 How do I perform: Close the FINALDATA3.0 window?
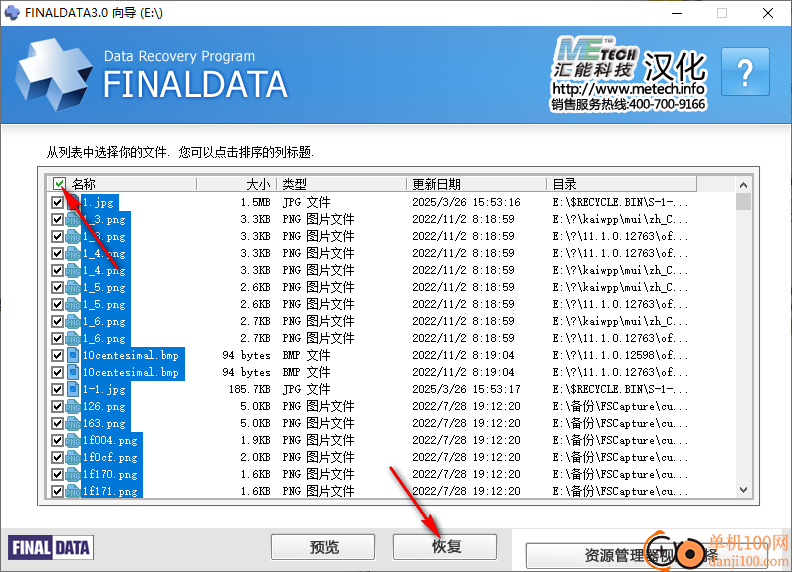coord(768,13)
